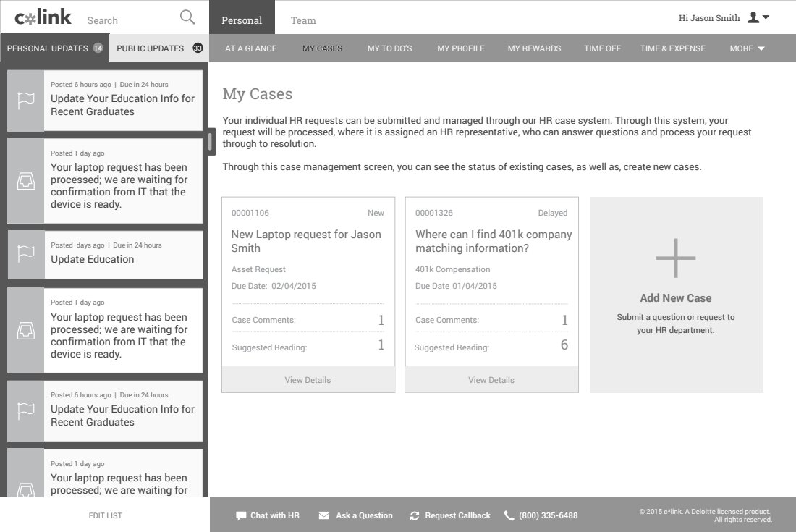
Task: Go to Time & Expense section
Action: (672, 48)
